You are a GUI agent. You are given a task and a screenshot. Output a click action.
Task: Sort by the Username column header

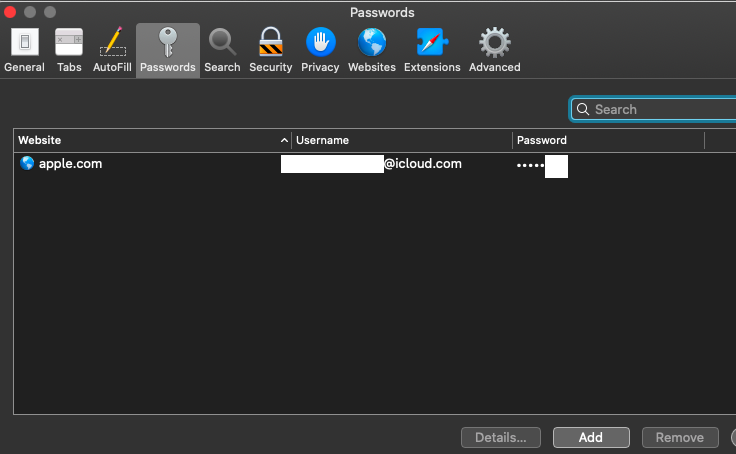click(x=402, y=140)
